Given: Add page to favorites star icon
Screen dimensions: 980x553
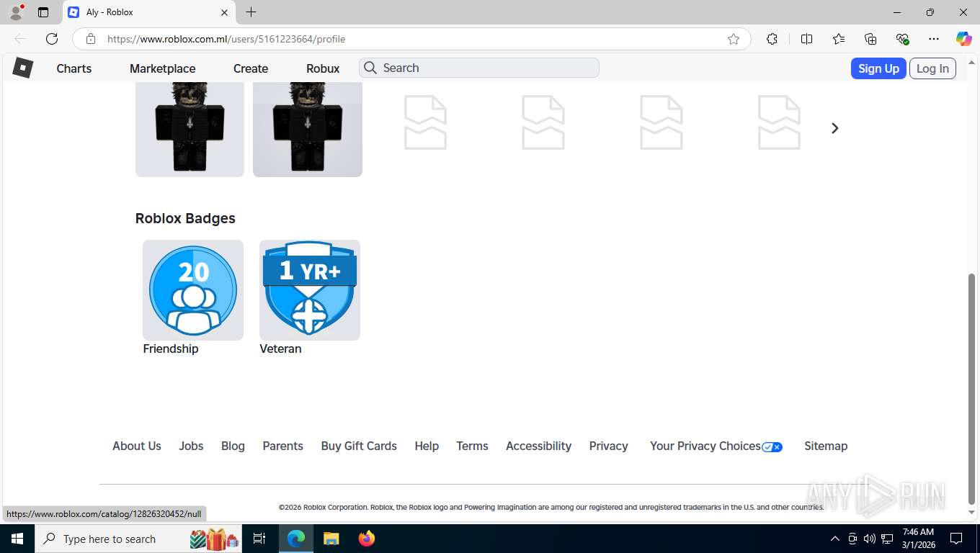Looking at the screenshot, I should click(734, 39).
